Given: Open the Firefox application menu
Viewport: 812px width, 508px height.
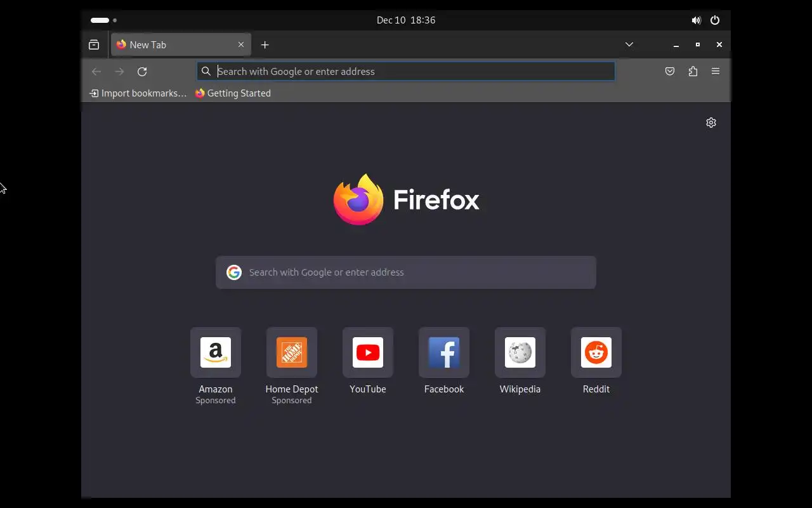Looking at the screenshot, I should [716, 71].
